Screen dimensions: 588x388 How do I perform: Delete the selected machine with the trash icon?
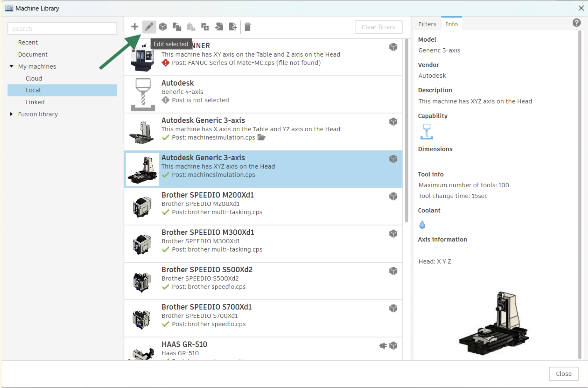click(248, 27)
